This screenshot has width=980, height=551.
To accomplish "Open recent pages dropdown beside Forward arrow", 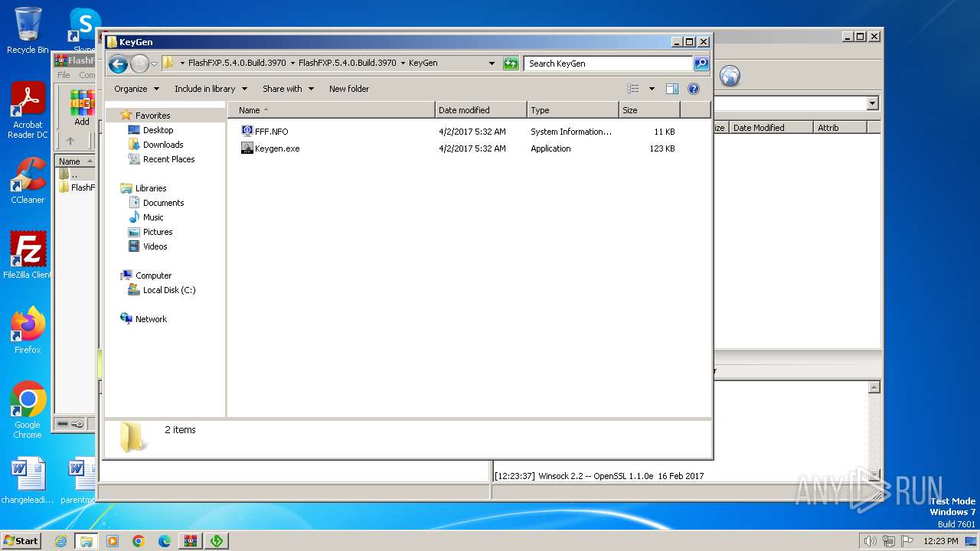I will click(154, 64).
